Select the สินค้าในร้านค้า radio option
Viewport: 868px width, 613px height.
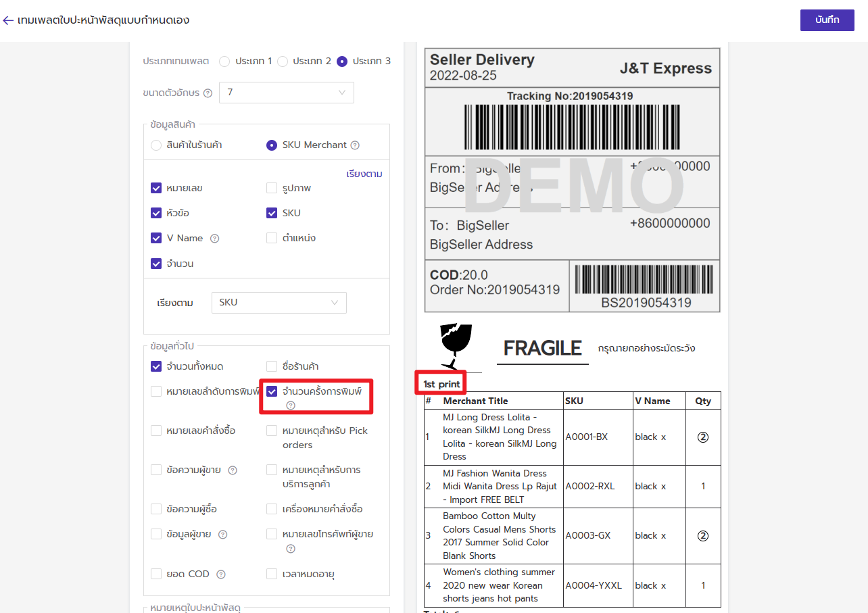[x=156, y=145]
